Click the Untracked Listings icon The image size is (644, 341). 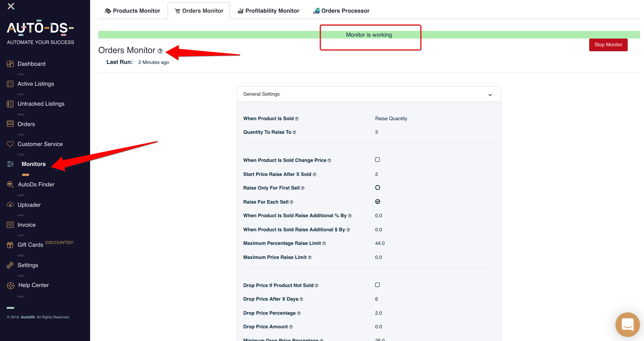[10, 104]
